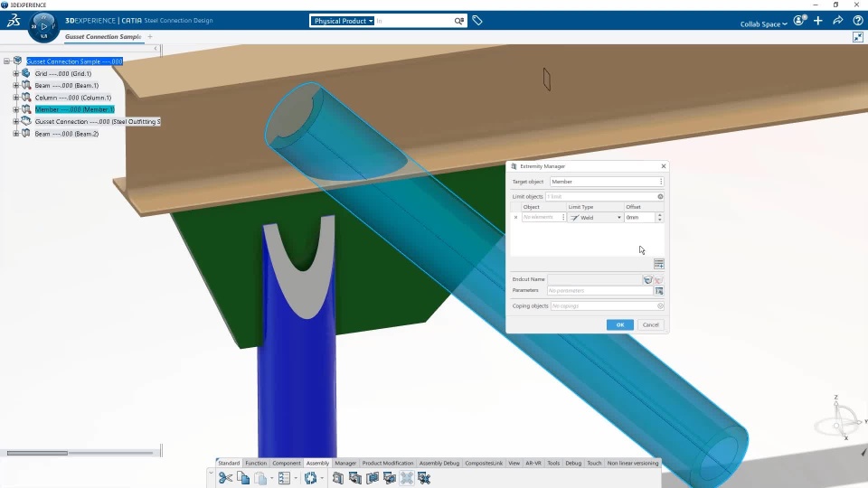Click the expand viewport icon at top right
The height and width of the screenshot is (488, 868).
pyautogui.click(x=858, y=37)
